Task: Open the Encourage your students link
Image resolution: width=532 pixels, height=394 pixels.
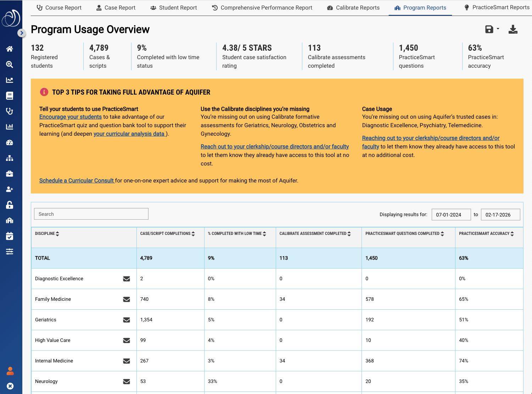Action: [70, 117]
